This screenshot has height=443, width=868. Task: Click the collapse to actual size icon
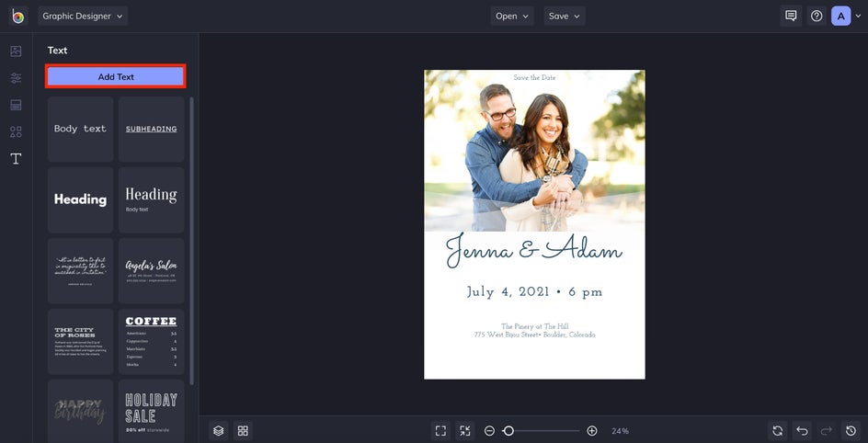pyautogui.click(x=465, y=431)
